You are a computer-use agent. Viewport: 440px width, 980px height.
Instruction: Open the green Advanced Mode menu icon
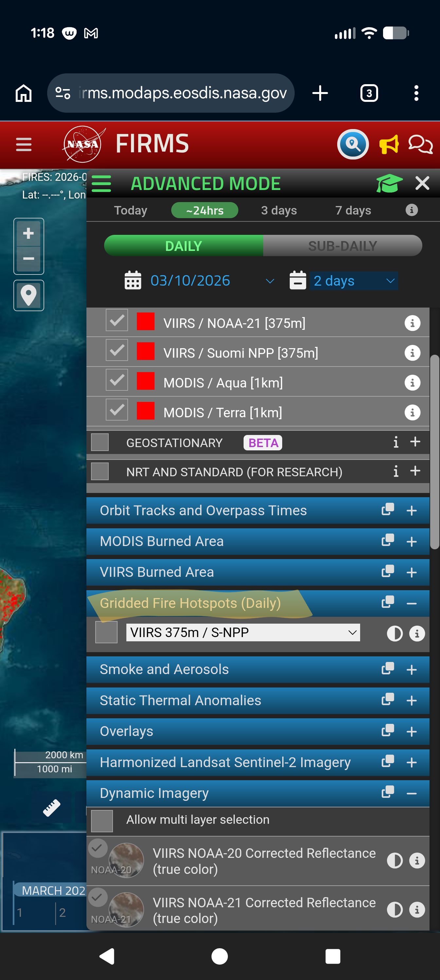[101, 183]
